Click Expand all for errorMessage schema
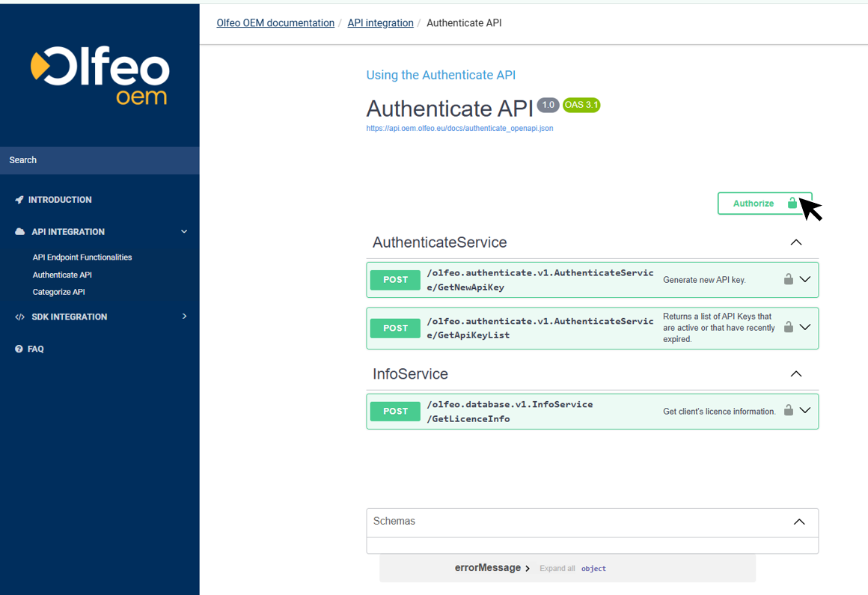 [557, 569]
